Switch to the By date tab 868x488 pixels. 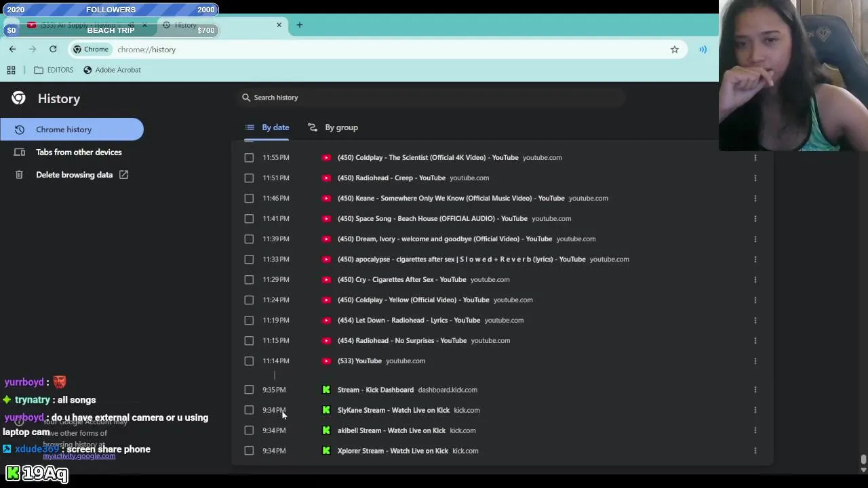(267, 127)
